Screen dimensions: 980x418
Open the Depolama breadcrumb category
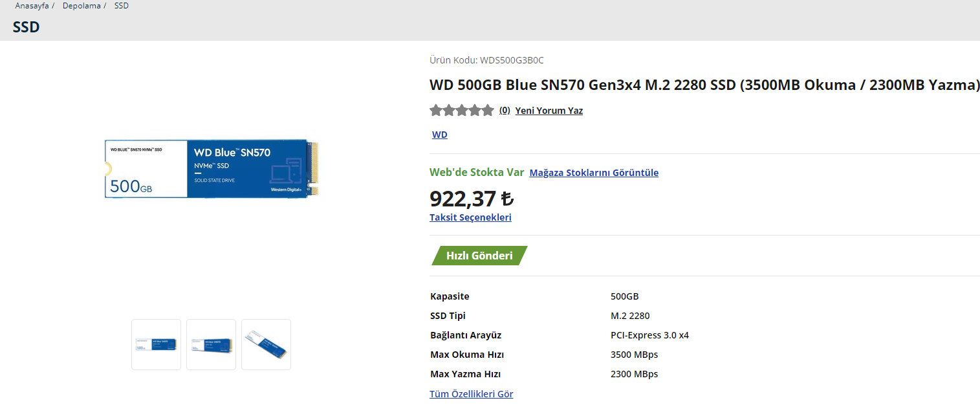point(81,5)
